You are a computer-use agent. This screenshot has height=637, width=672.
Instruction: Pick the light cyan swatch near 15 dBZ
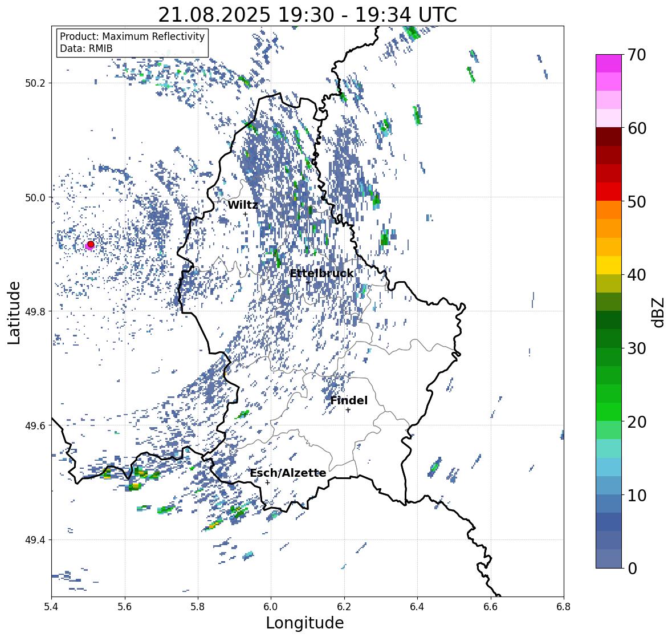(x=609, y=449)
